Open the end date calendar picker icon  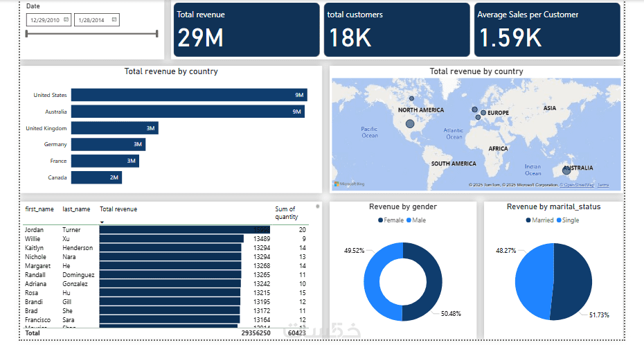(114, 19)
